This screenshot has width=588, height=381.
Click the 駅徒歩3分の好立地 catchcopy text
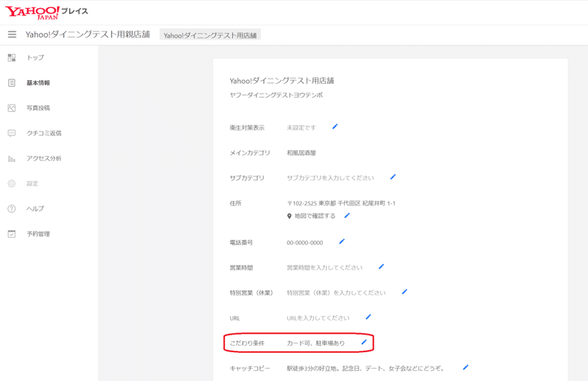point(365,368)
